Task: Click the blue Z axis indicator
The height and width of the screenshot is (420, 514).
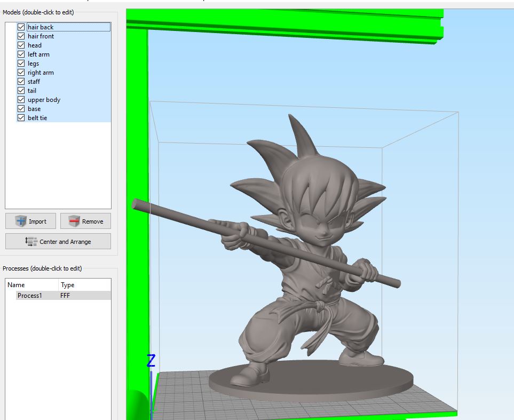Action: click(x=151, y=360)
